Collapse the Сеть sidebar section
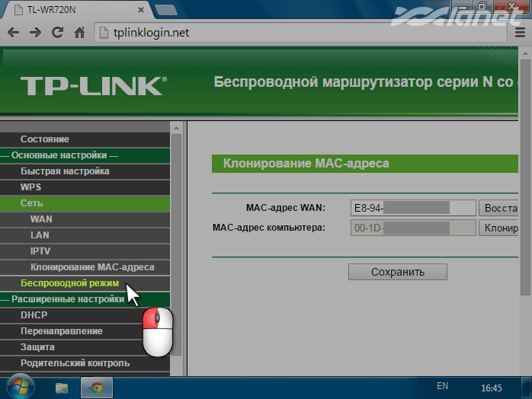Viewport: 532px width, 399px height. point(32,203)
